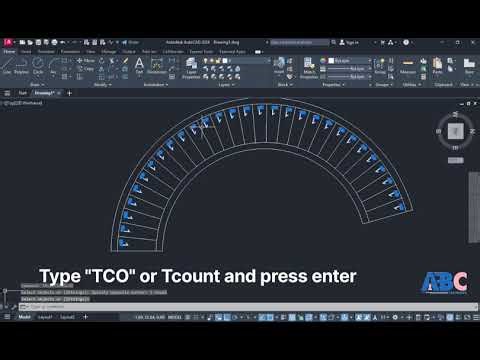Open the WCS dropdown below ViewCube
This screenshot has height=360, width=480.
455,161
